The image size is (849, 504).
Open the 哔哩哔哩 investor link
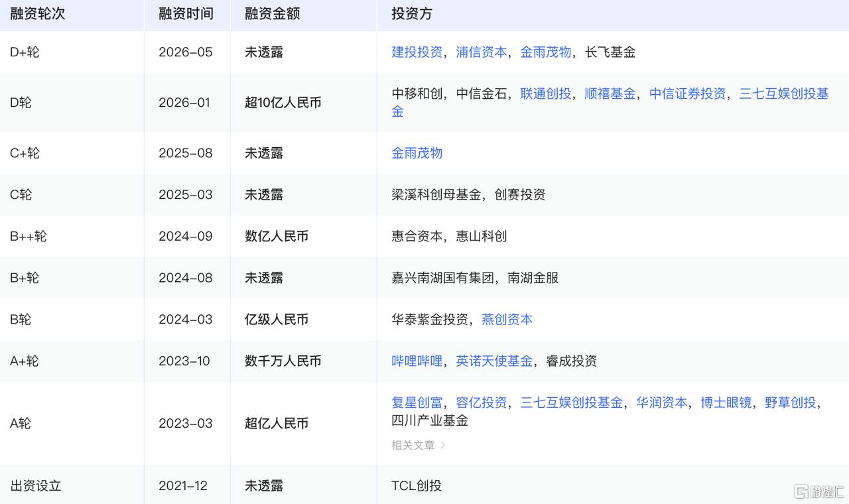(x=417, y=361)
